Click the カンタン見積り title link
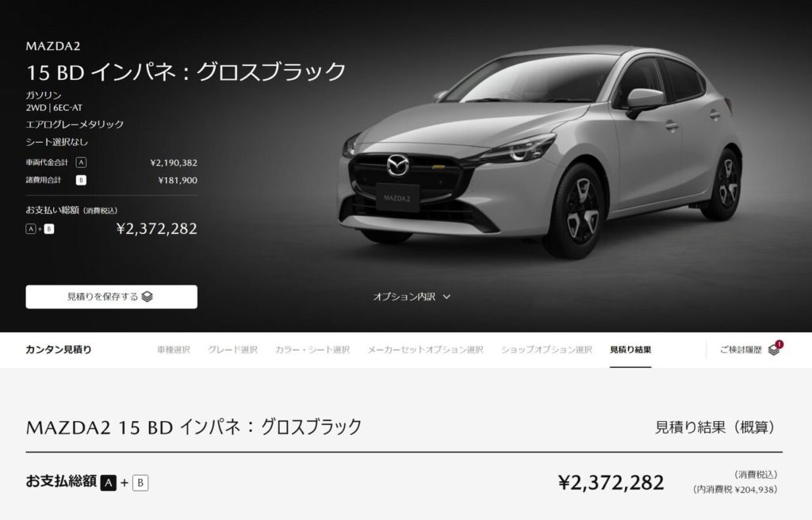812x520 pixels. [x=59, y=350]
